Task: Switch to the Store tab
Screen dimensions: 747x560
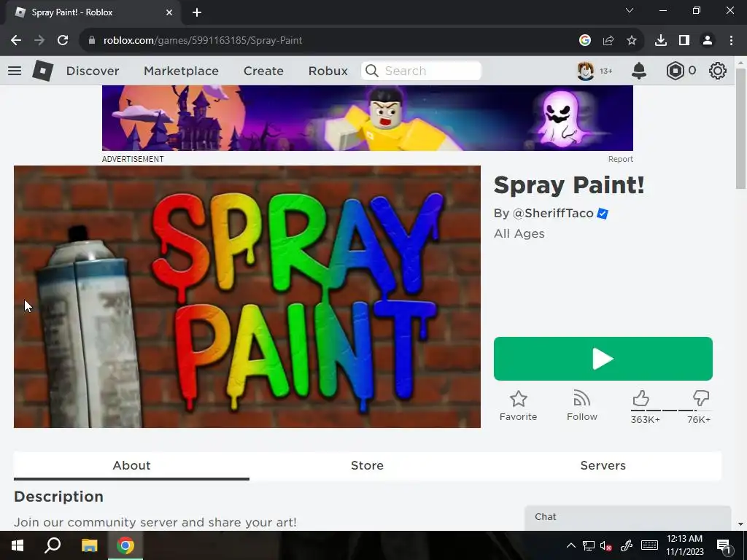Action: coord(368,466)
